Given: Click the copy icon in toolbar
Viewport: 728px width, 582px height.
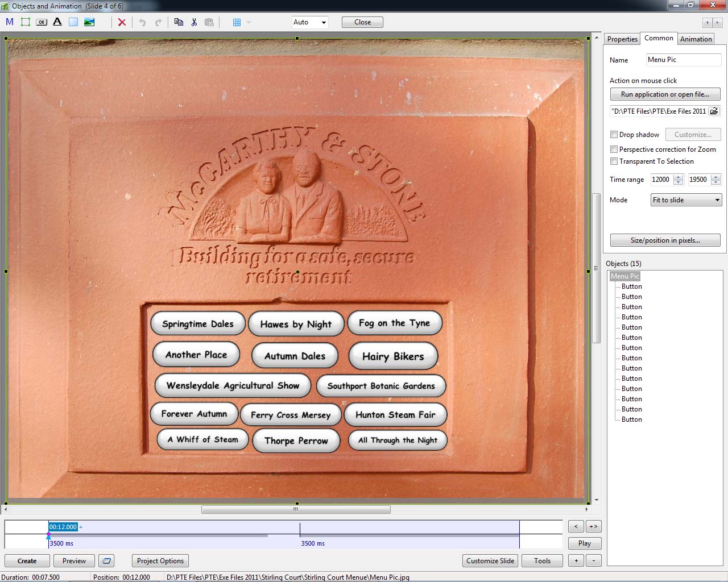Looking at the screenshot, I should [179, 22].
